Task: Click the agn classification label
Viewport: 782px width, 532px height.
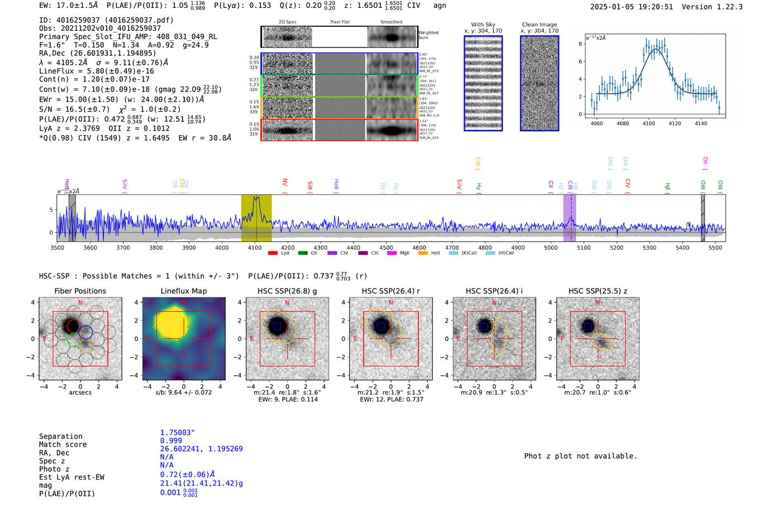Action: click(x=440, y=6)
